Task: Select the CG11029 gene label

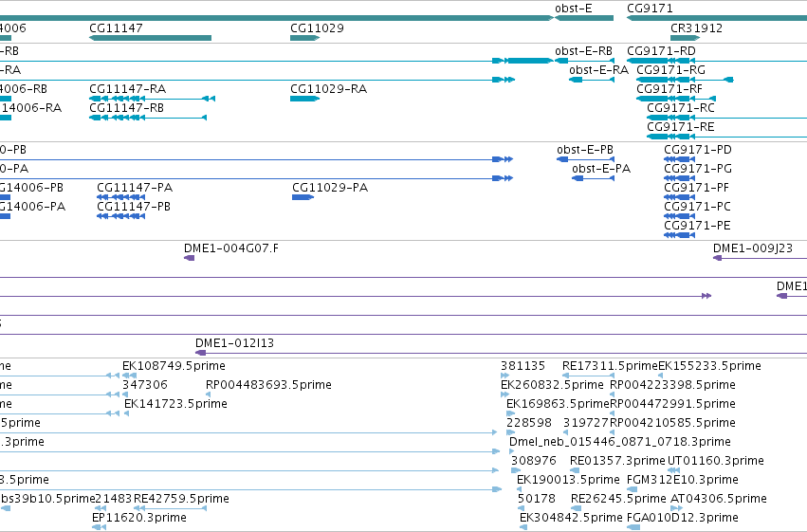Action: click(x=317, y=28)
